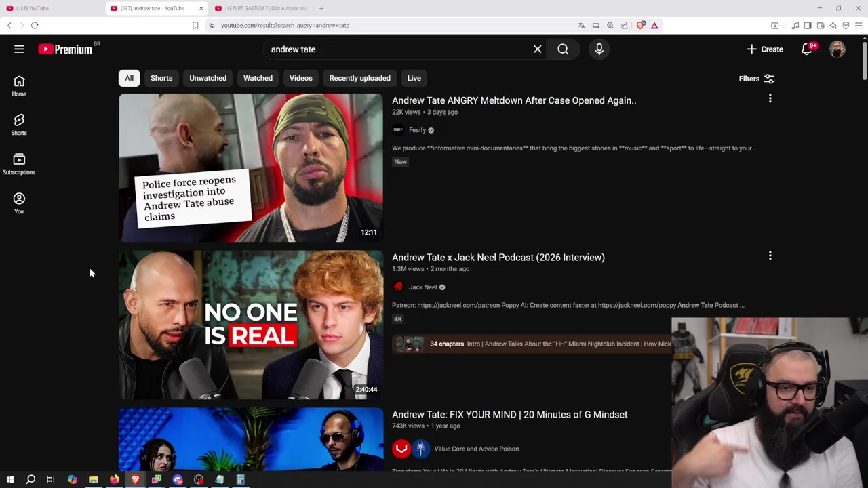Open the Jack Neel channel name

click(422, 287)
